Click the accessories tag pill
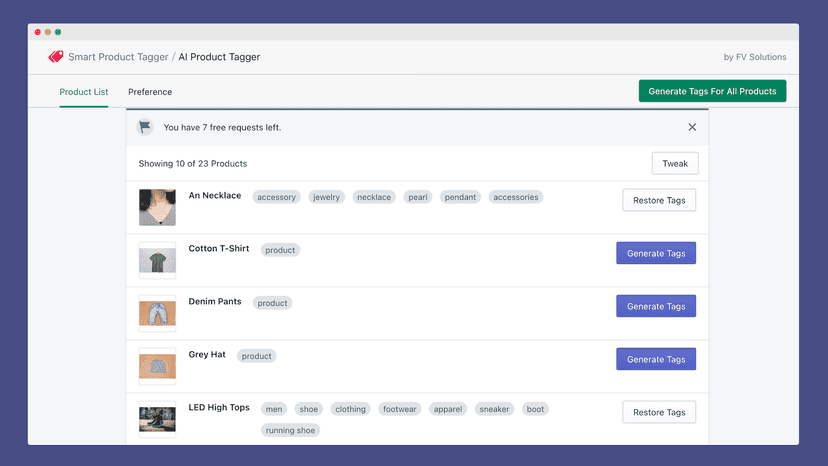Viewport: 828px width, 466px height. [516, 197]
